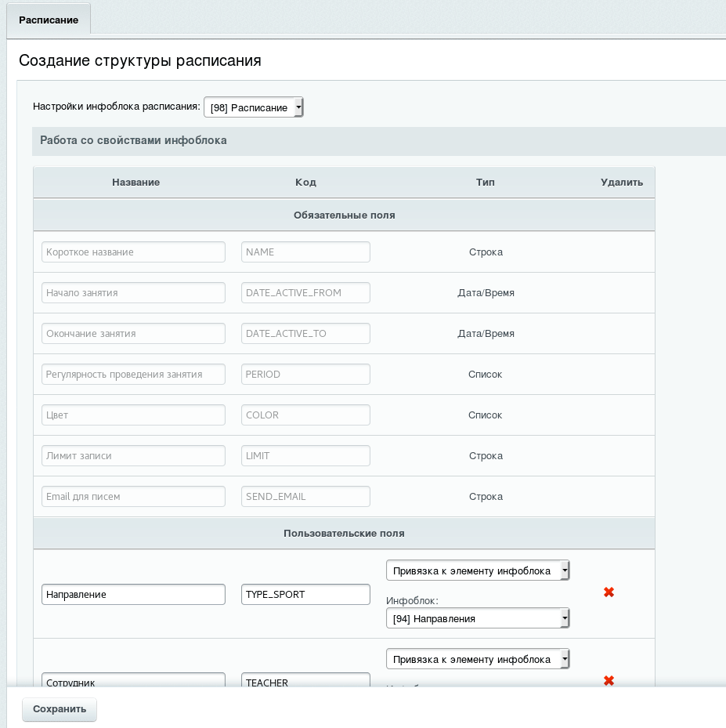Expand type dropdown for Направление row

[478, 570]
